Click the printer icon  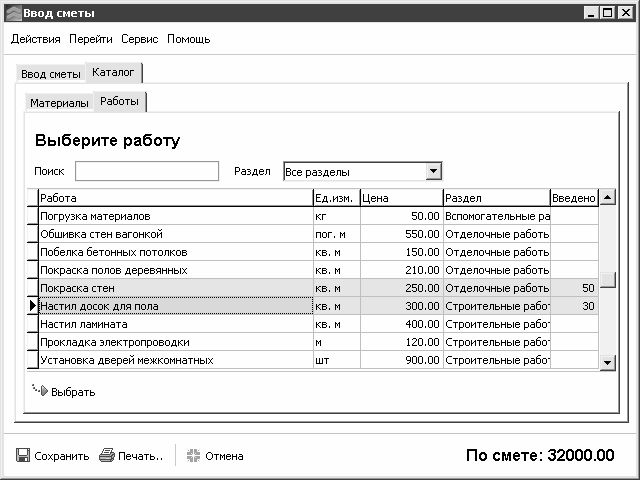pyautogui.click(x=107, y=455)
